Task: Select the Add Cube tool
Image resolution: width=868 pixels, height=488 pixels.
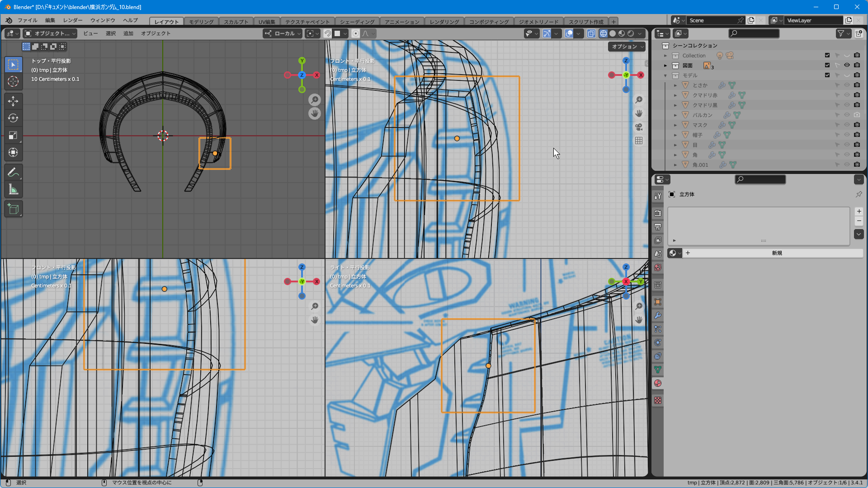Action: (x=13, y=209)
